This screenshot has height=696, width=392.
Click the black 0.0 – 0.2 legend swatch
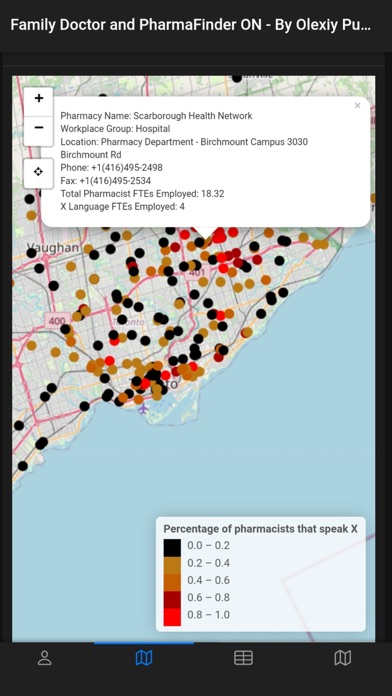(x=172, y=548)
